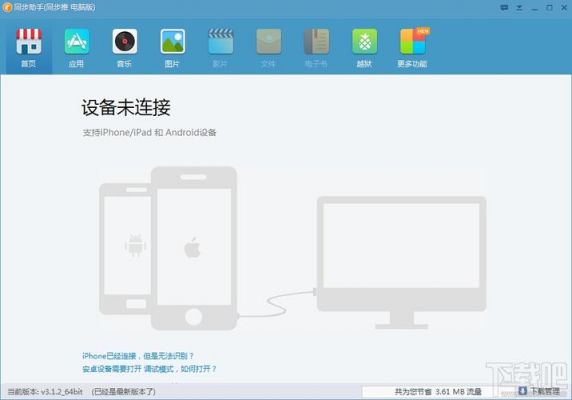Image resolution: width=572 pixels, height=400 pixels.
Task: Open link 安卓设备需要打开调试模式，如何打开？
Action: 149,369
